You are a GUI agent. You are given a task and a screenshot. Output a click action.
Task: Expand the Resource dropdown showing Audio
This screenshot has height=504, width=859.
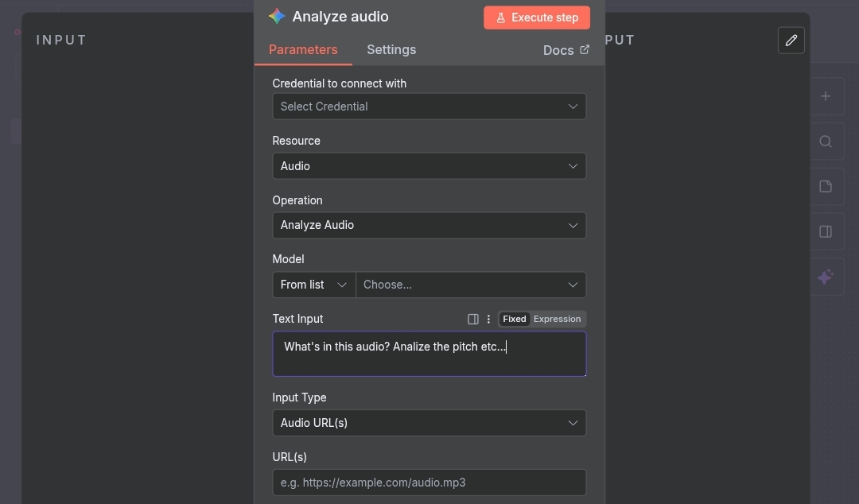tap(429, 166)
